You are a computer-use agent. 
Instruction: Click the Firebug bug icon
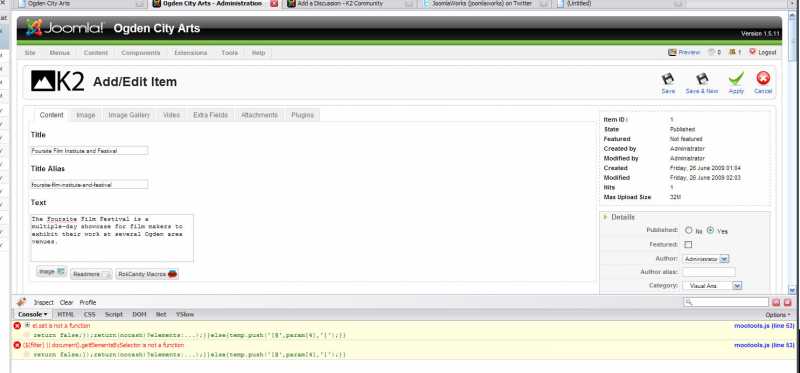pyautogui.click(x=21, y=302)
